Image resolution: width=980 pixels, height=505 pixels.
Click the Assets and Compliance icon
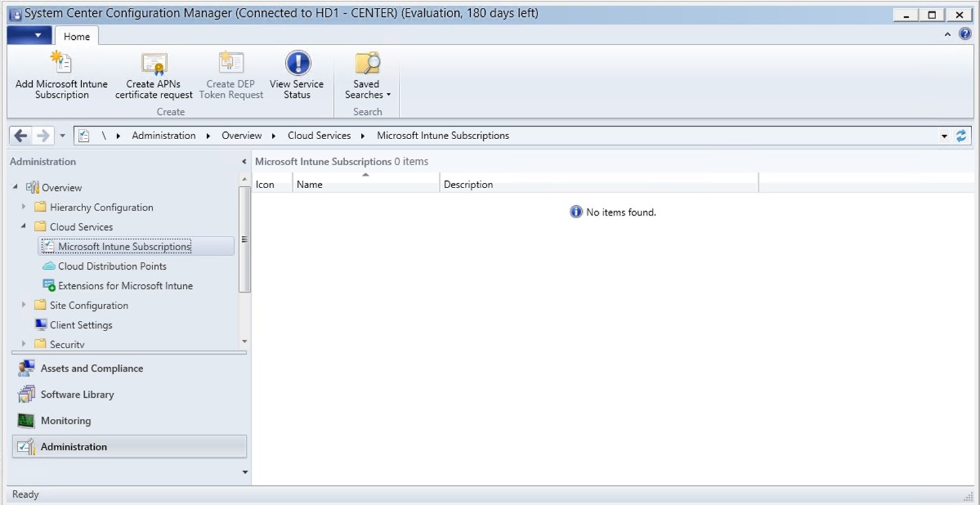pyautogui.click(x=26, y=368)
